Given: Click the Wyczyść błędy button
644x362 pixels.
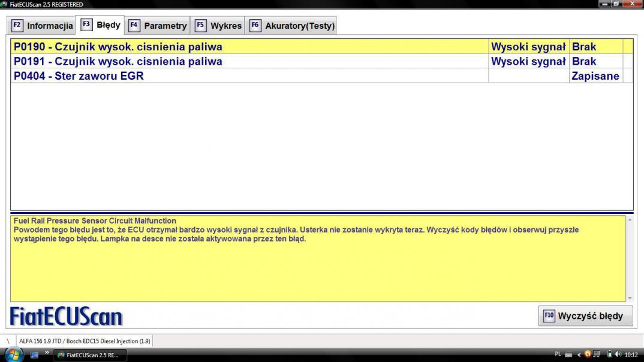Looking at the screenshot, I should click(x=585, y=316).
